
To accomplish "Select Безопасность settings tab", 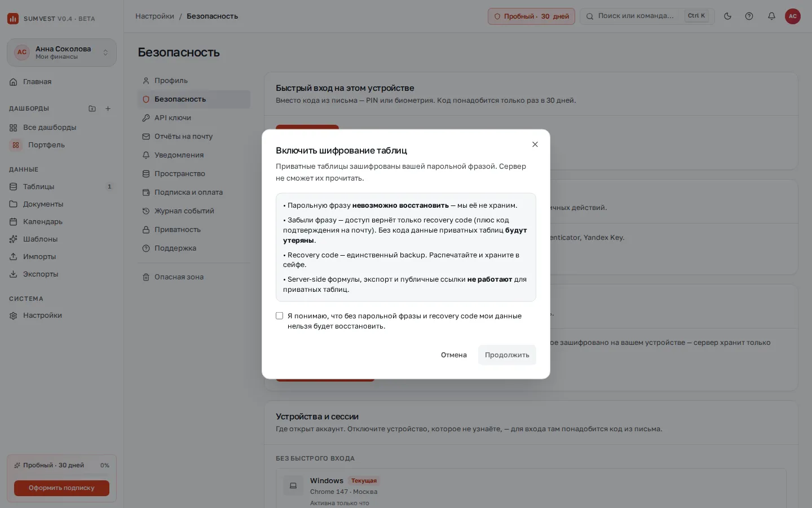I will (194, 99).
